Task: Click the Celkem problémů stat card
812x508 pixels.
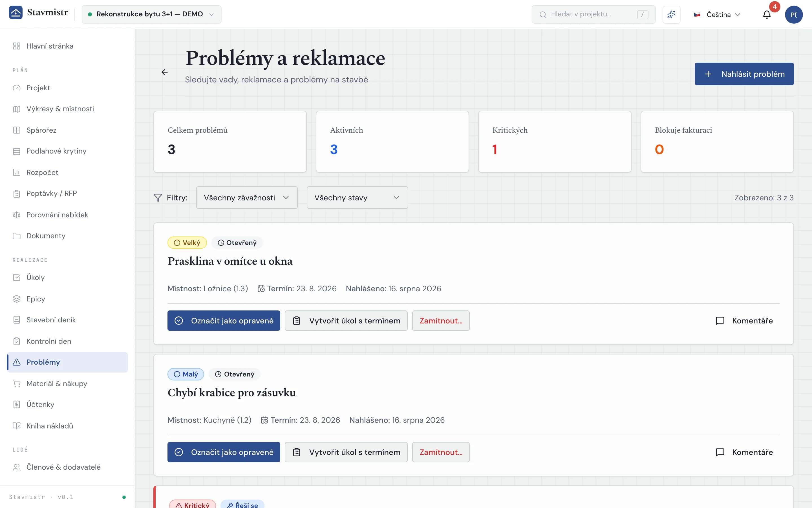Action: pos(230,141)
